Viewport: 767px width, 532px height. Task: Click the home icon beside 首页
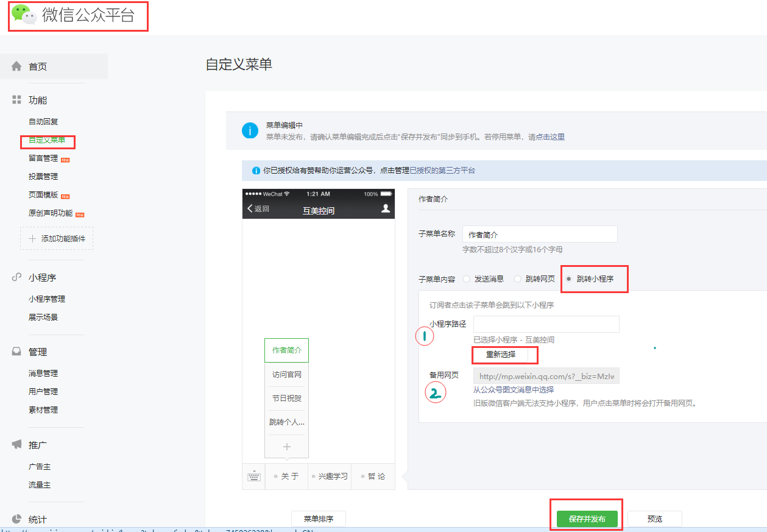pyautogui.click(x=16, y=66)
